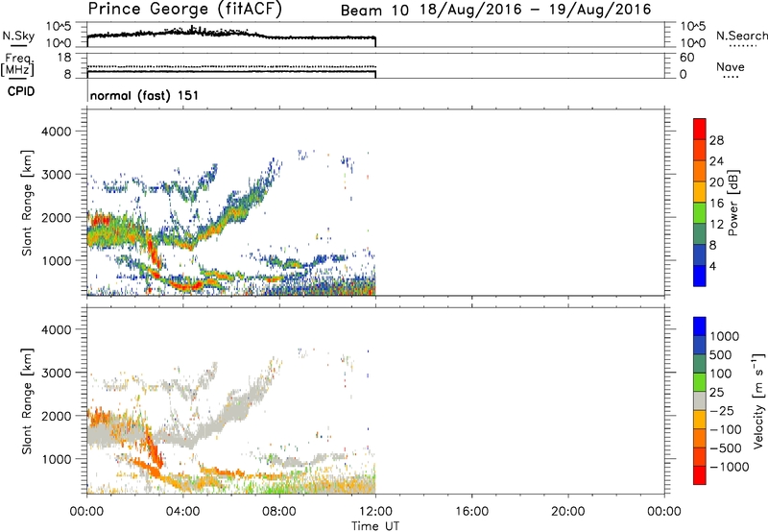Click the '500' label on the velocity color bar
The image size is (768, 532).
click(x=720, y=355)
